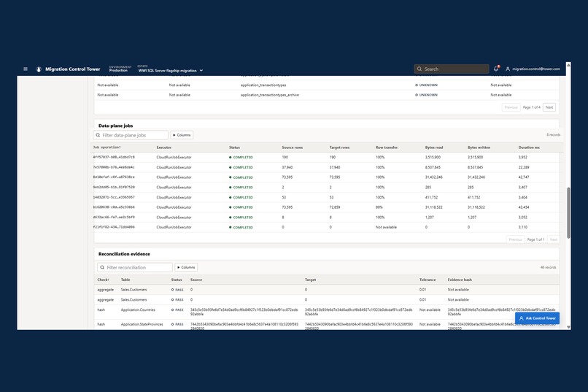The image size is (588, 392).
Task: Click Application.StateProvinces in reconciliation table
Action: [x=142, y=324]
